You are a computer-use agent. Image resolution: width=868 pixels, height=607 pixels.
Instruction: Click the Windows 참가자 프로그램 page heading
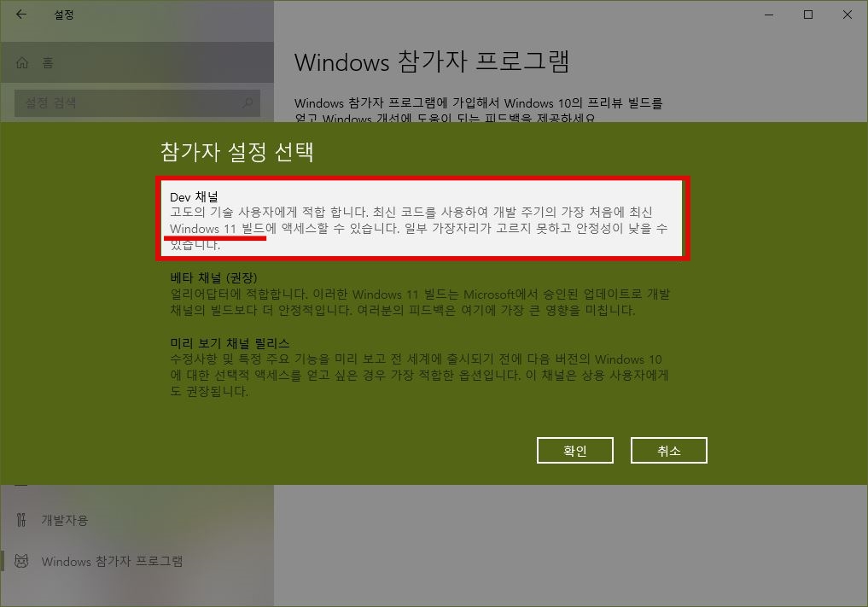(432, 61)
